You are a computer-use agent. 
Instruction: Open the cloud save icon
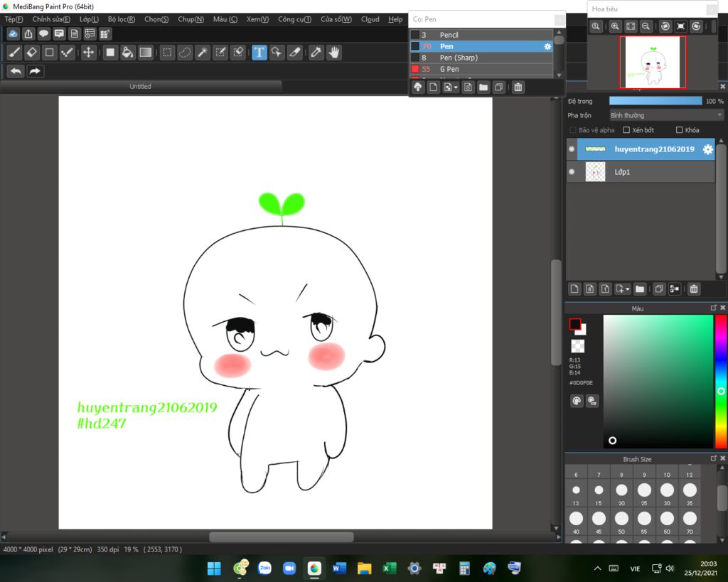coord(13,34)
